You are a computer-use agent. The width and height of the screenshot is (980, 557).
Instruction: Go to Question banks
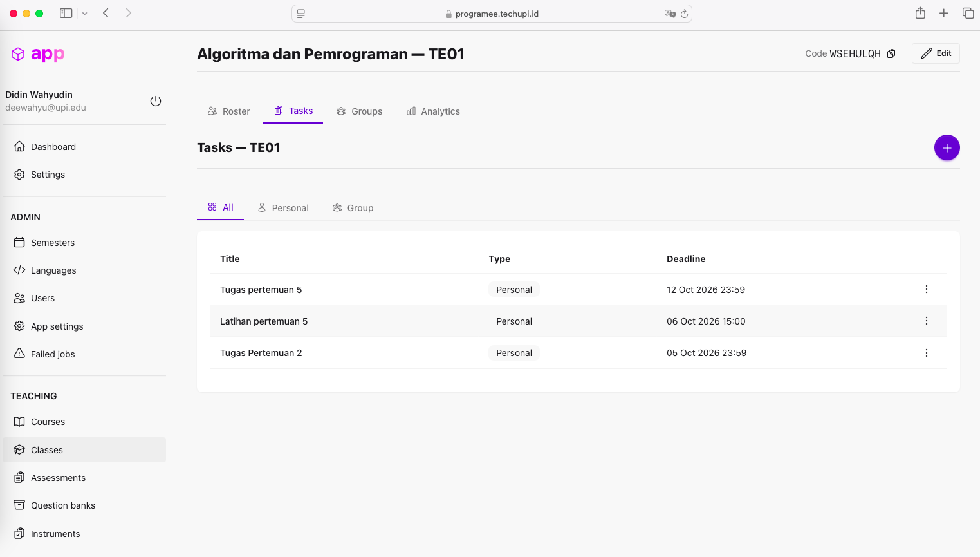[x=84, y=505]
